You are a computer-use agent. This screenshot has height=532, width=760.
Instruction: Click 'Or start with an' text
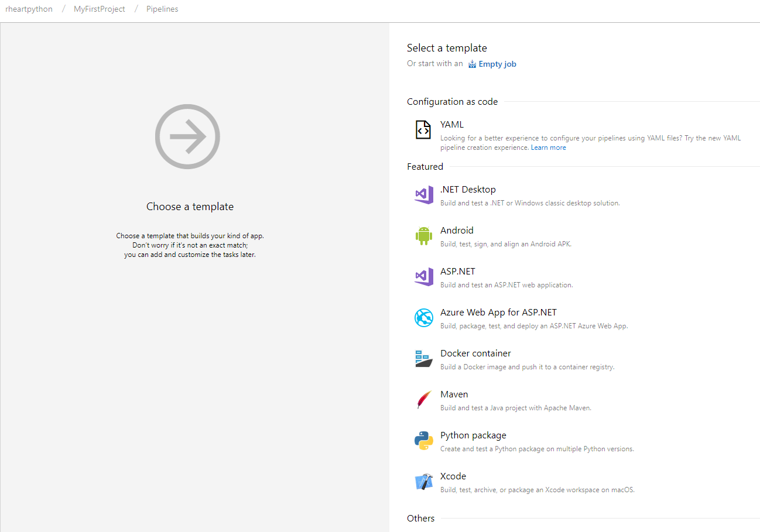pos(435,64)
